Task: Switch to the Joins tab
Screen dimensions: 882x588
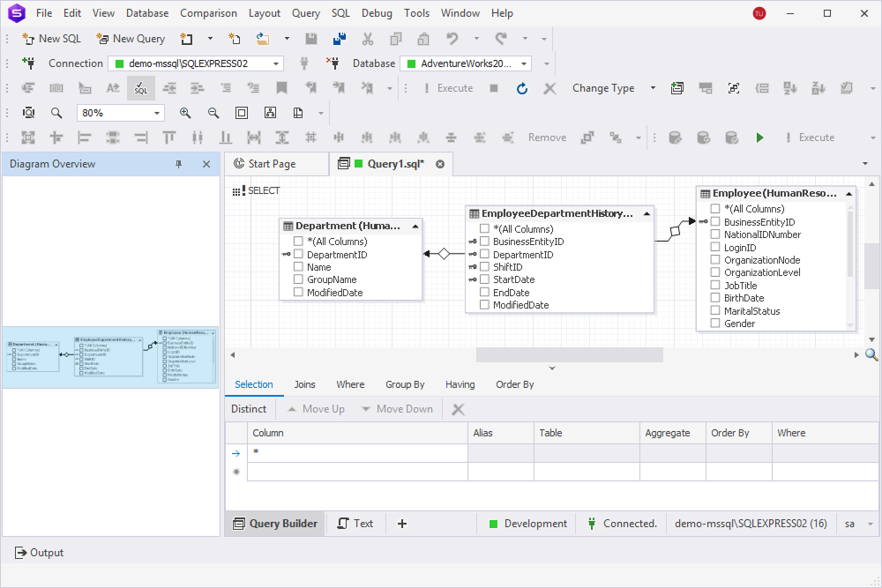Action: (x=304, y=384)
